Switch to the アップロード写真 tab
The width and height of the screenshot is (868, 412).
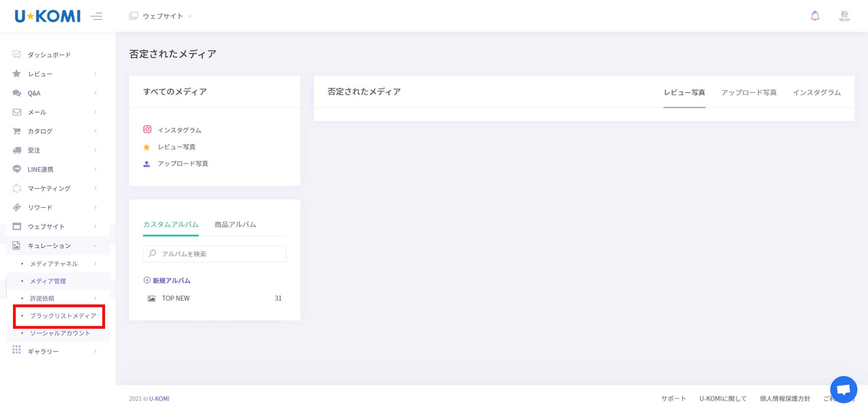[749, 92]
